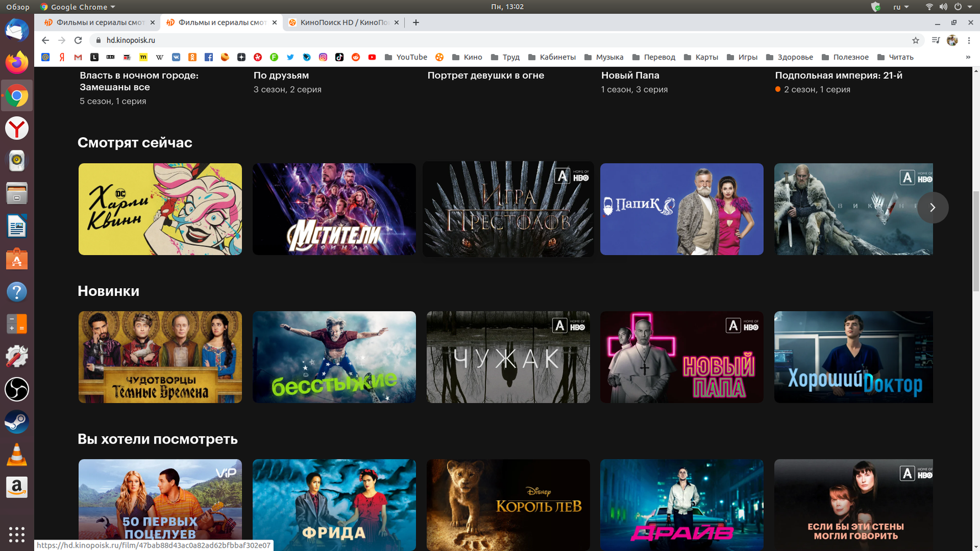Open Yandex Browser from the dock
The height and width of the screenshot is (551, 980).
click(x=17, y=128)
